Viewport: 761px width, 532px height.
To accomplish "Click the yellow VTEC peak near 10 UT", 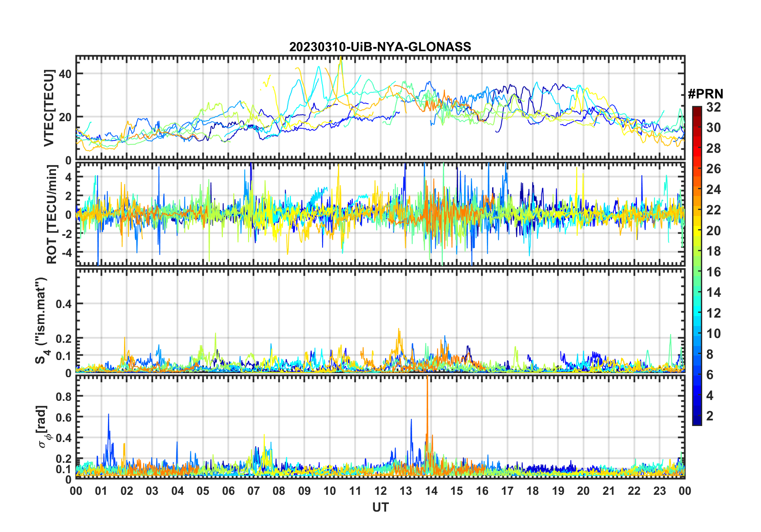I will pyautogui.click(x=340, y=80).
